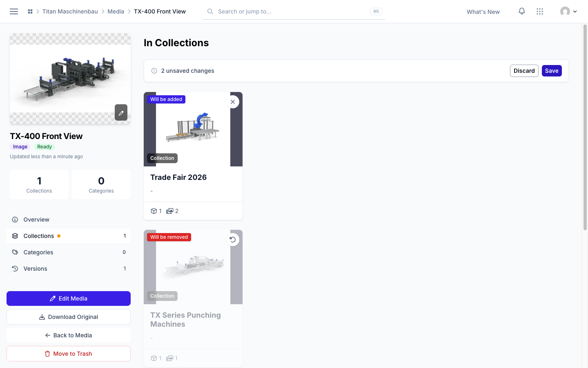Undo removal of TX Series Punching Machines

point(233,240)
